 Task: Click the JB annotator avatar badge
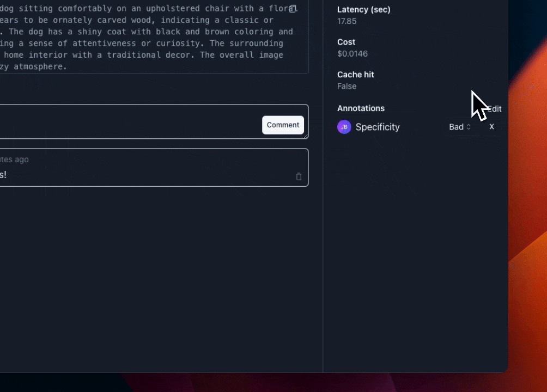coord(344,126)
